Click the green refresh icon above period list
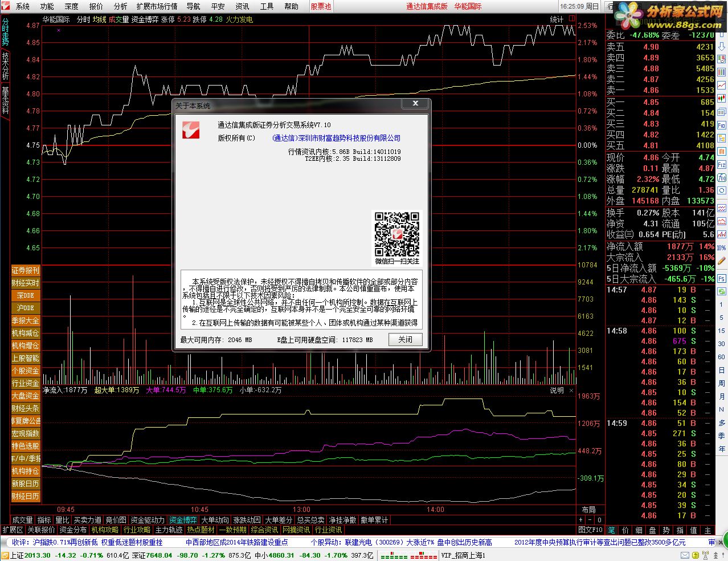This screenshot has width=728, height=561. (721, 291)
